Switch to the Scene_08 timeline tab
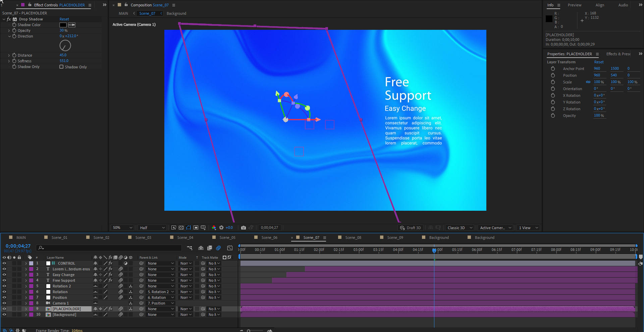Image resolution: width=644 pixels, height=332 pixels. click(x=353, y=238)
